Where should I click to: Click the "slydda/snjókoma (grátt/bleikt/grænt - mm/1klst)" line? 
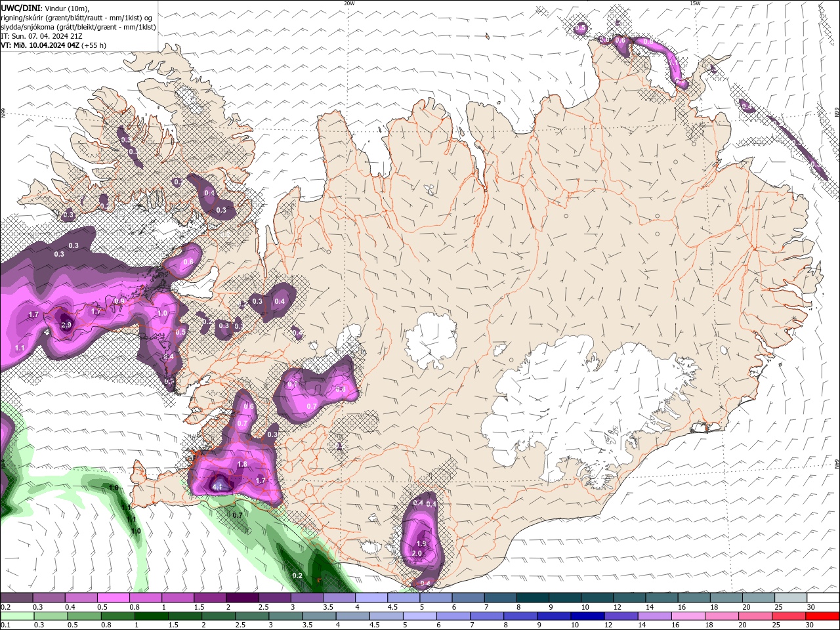pyautogui.click(x=78, y=27)
